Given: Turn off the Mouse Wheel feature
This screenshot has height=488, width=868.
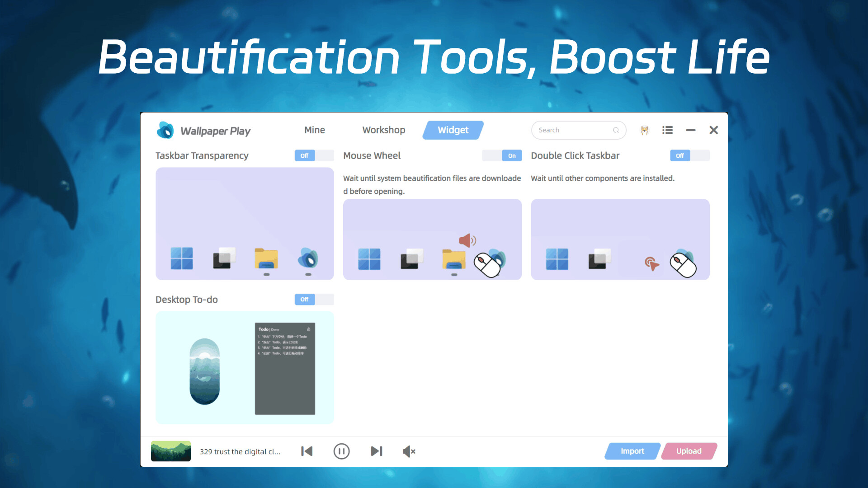Looking at the screenshot, I should [x=502, y=155].
